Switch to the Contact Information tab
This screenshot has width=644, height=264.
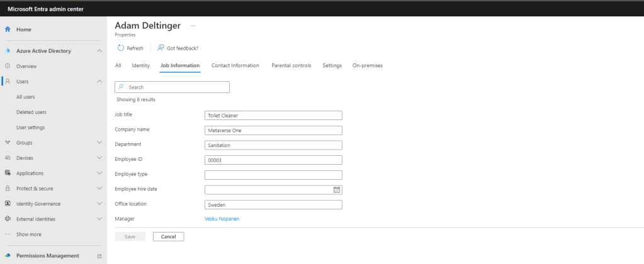coord(235,65)
